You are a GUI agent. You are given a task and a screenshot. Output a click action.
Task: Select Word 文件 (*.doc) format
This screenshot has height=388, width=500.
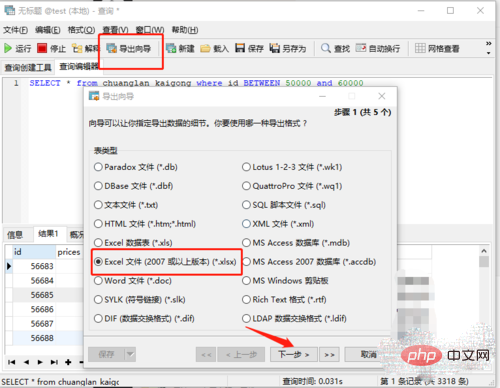(133, 281)
